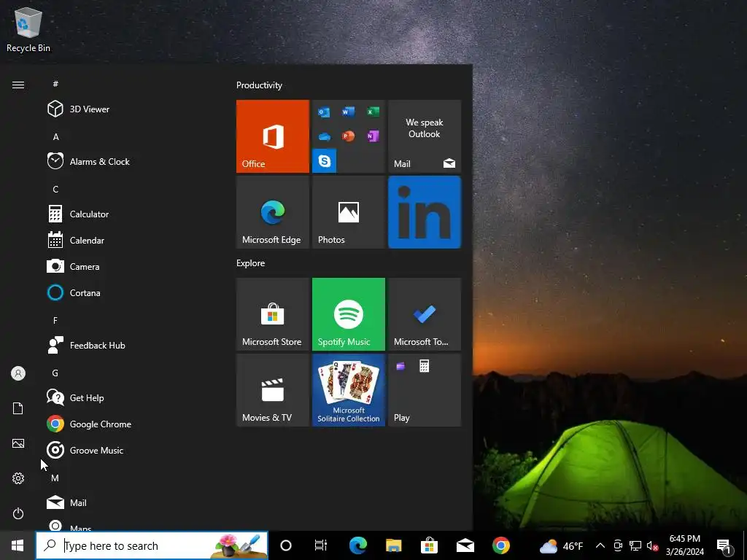Launch Microsoft Solitaire Collection tile
747x560 pixels.
[349, 390]
